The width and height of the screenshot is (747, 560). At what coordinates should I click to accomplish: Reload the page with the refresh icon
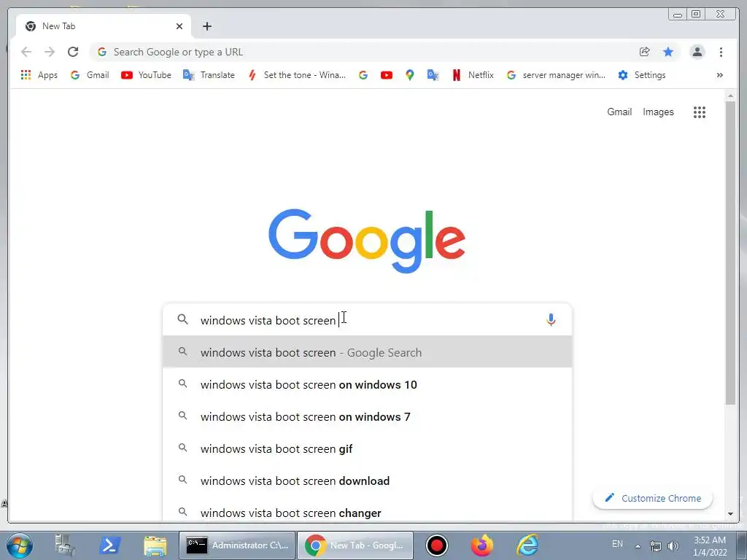pos(73,52)
